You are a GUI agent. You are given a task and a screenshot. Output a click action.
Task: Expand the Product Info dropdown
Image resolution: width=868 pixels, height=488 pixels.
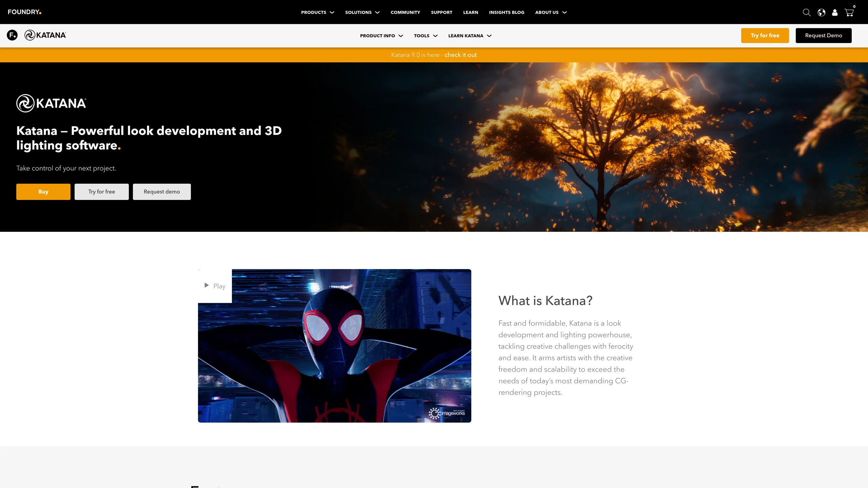tap(381, 36)
